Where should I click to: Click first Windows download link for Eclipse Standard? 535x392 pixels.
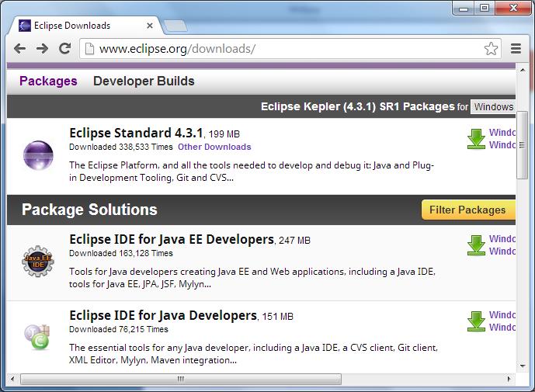[x=502, y=133]
